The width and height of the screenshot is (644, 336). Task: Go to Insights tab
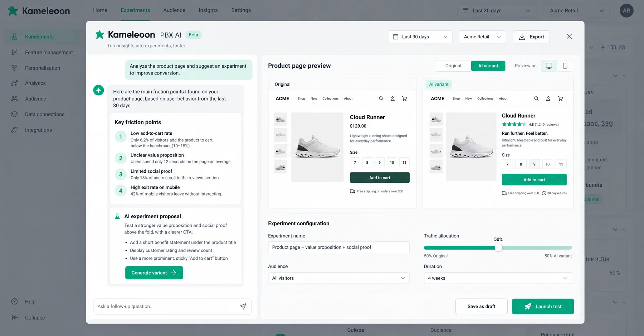pos(208,10)
